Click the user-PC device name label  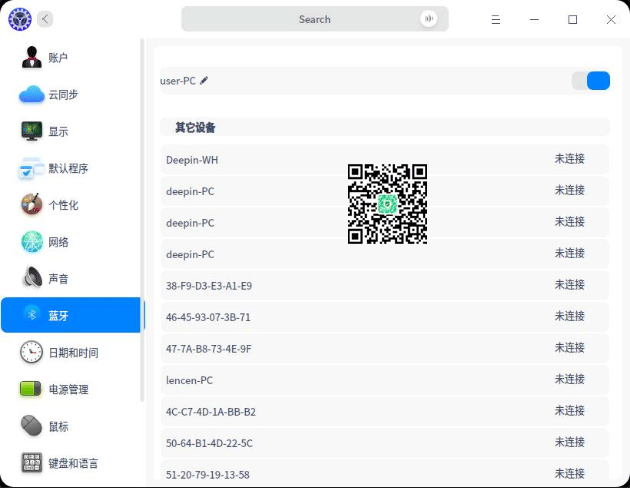coord(178,81)
